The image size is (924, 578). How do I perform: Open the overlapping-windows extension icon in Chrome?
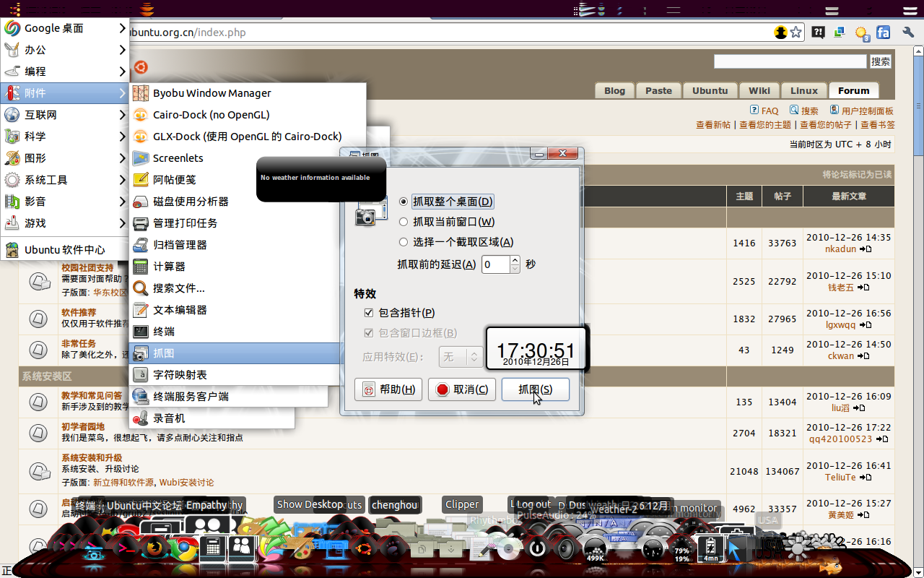840,33
